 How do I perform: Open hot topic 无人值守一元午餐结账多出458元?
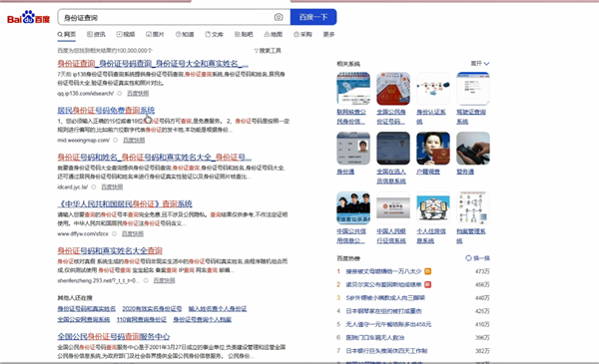click(x=388, y=324)
